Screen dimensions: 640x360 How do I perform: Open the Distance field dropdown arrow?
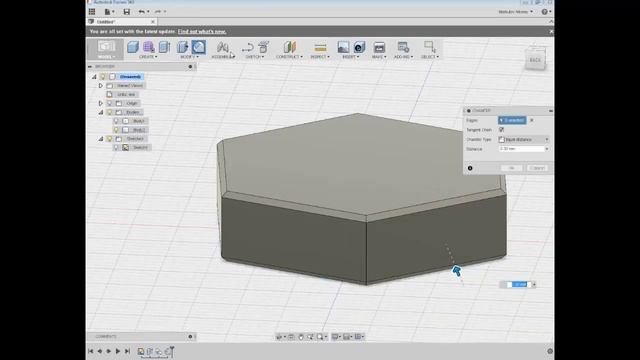point(547,149)
